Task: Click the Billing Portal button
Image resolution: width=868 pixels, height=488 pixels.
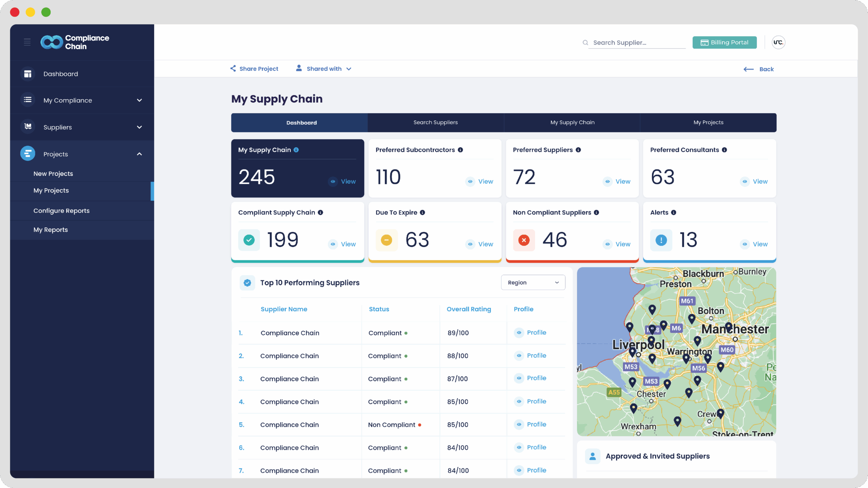Action: pos(724,42)
